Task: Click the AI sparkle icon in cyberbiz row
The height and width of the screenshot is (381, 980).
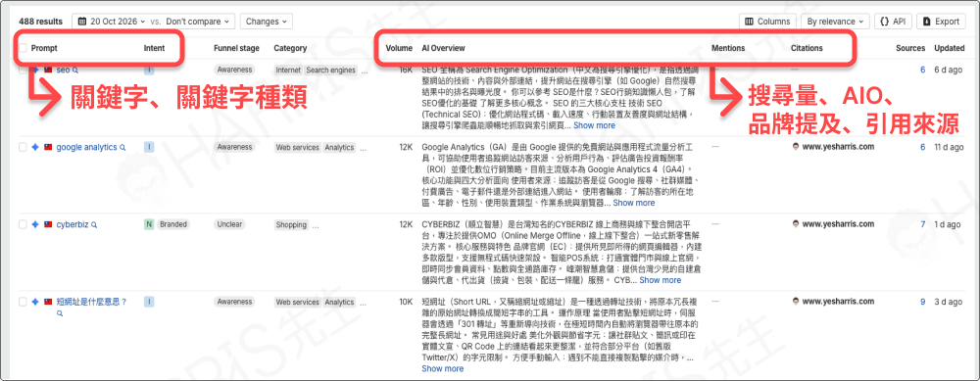Action: tap(35, 224)
